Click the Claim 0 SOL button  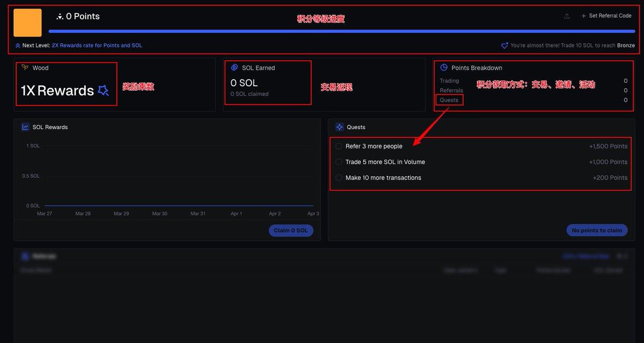coord(291,230)
